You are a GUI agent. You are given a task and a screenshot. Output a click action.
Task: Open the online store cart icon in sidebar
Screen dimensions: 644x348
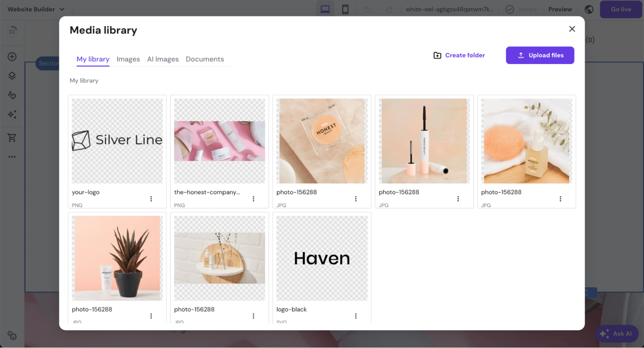[x=12, y=137]
